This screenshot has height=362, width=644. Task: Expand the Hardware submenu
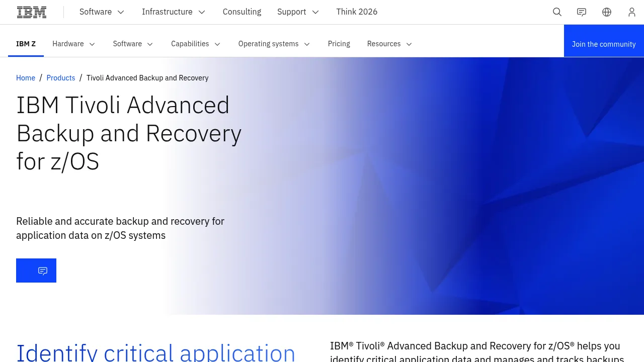click(74, 44)
